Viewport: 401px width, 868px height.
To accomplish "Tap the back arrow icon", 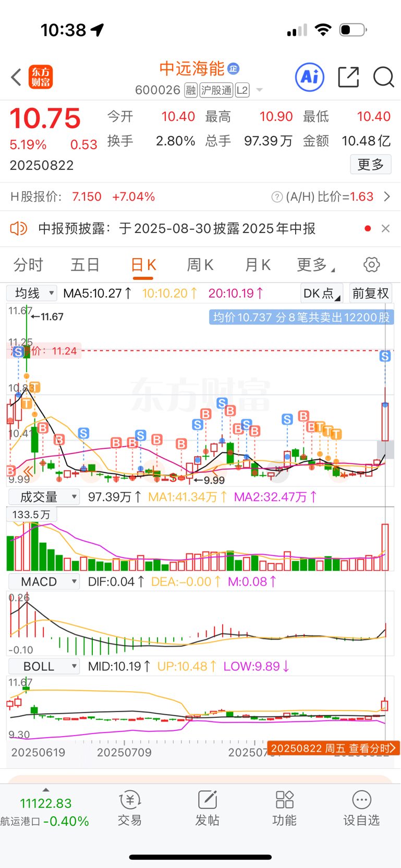I will (x=16, y=77).
